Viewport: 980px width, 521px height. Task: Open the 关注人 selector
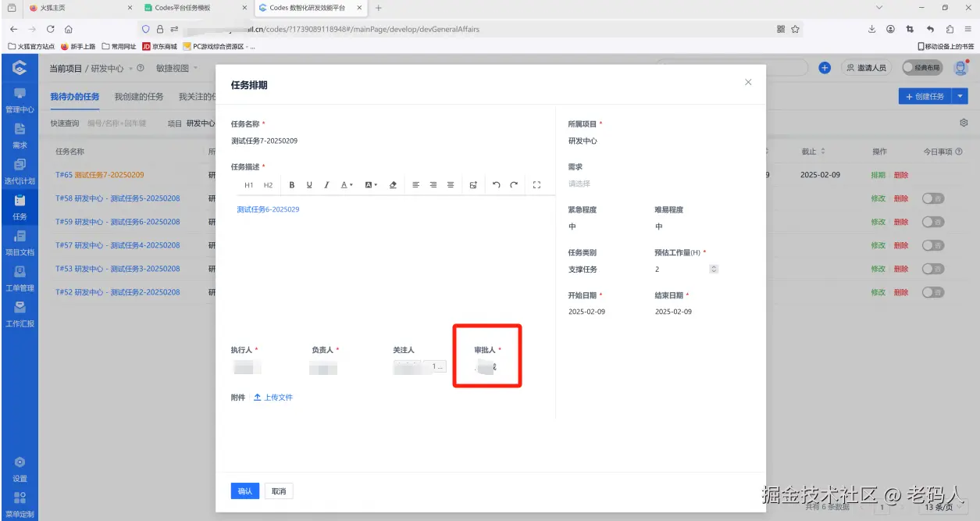pos(419,366)
